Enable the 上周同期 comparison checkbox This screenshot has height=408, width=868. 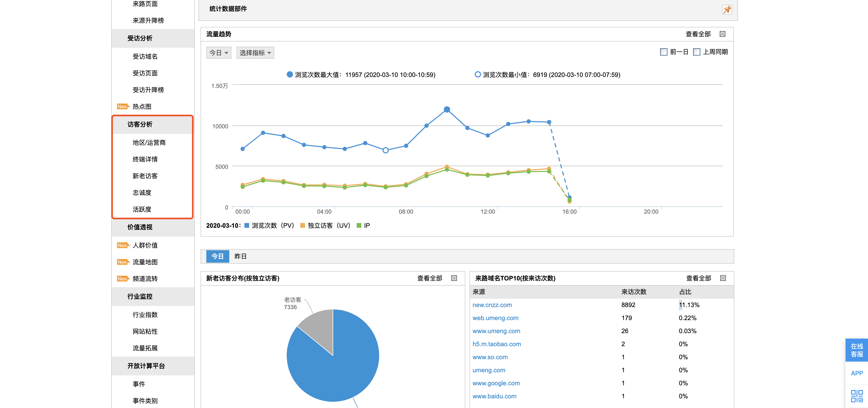tap(696, 52)
